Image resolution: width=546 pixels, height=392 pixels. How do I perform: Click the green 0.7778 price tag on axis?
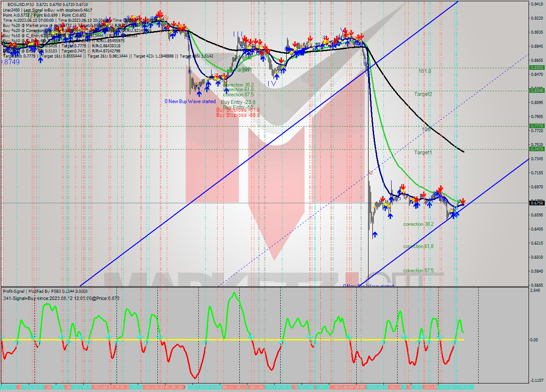[536, 126]
